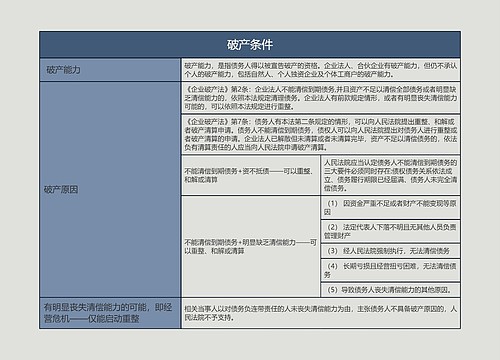Select the '不能清偿到期债务+明显缺乏清偿能力' cell

[251, 246]
